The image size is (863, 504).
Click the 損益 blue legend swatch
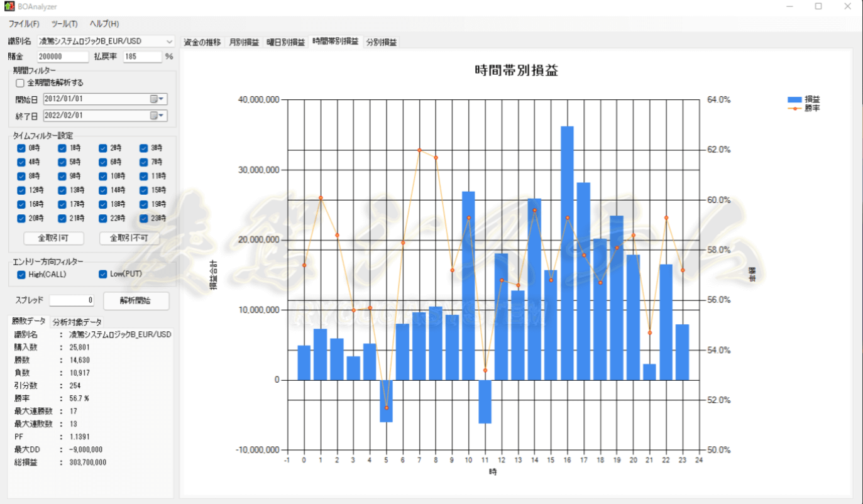(794, 100)
